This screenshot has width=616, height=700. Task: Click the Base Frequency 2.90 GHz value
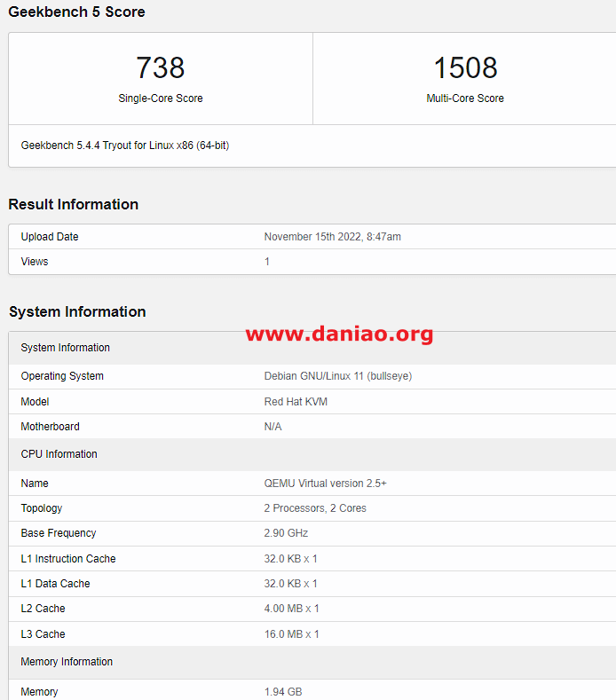(x=286, y=533)
